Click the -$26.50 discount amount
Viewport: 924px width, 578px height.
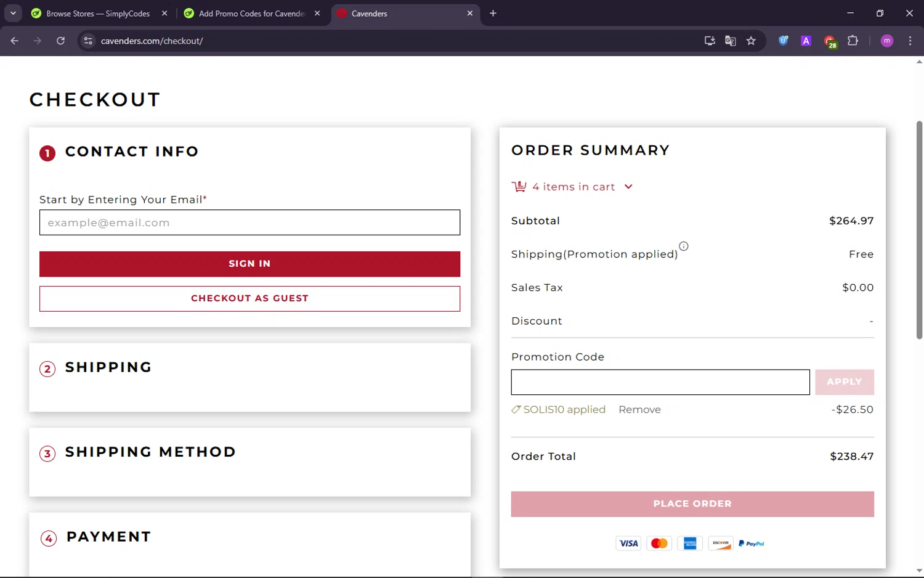coord(853,410)
